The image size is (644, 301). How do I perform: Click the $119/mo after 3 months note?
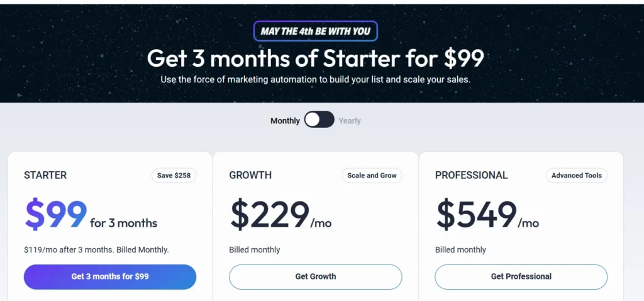pos(96,249)
